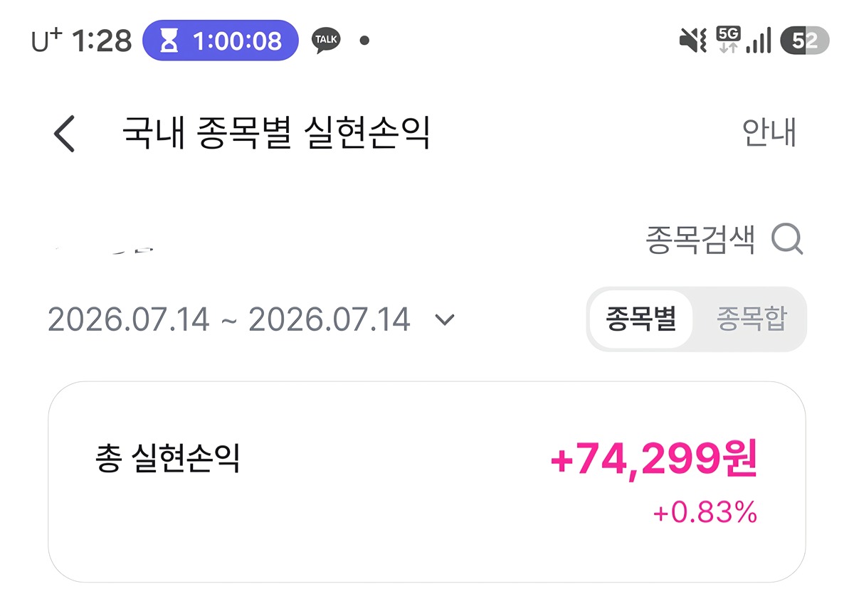
Task: Open the 2026.07.14 ~ 2026.07.14 date selector
Action: point(251,320)
